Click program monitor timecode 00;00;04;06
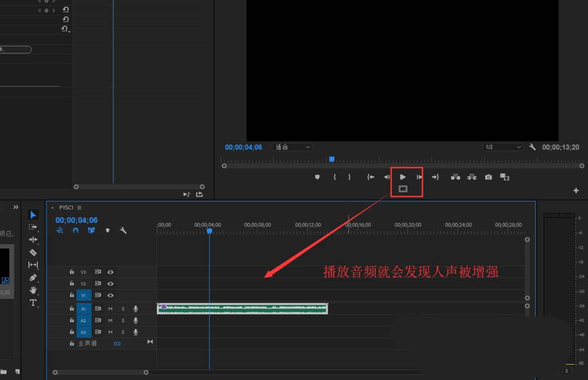The height and width of the screenshot is (380, 588). pos(243,147)
